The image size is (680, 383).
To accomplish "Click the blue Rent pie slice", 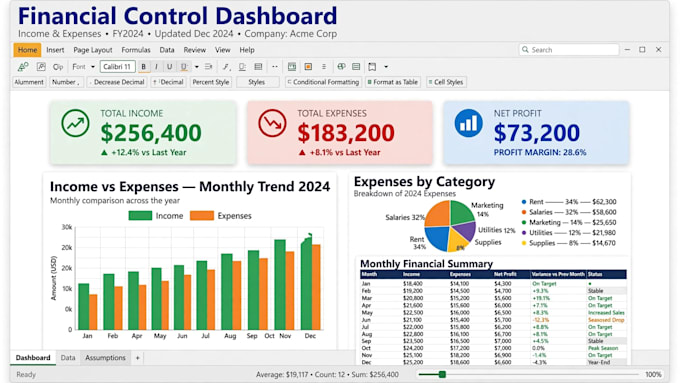I will (x=437, y=238).
